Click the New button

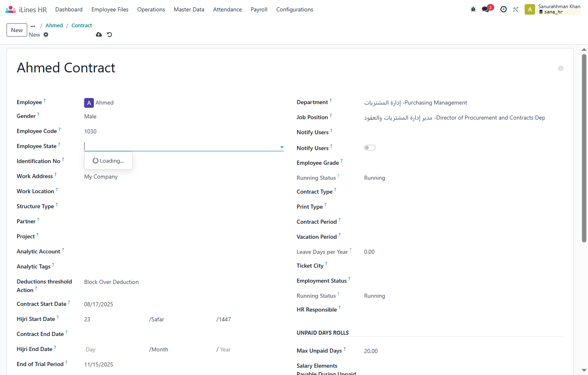[x=17, y=30]
